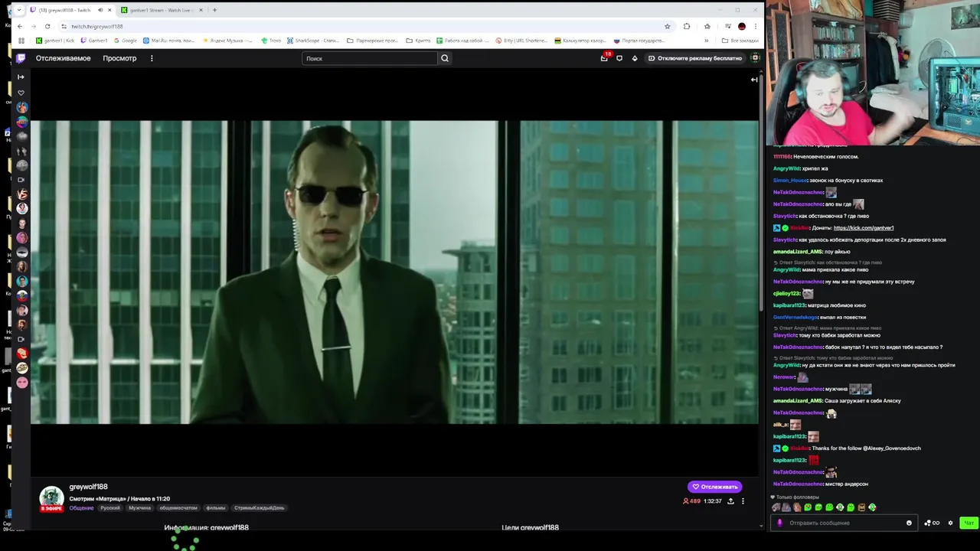The image size is (980, 551).
Task: Open the 'Общение' category link
Action: [81, 508]
